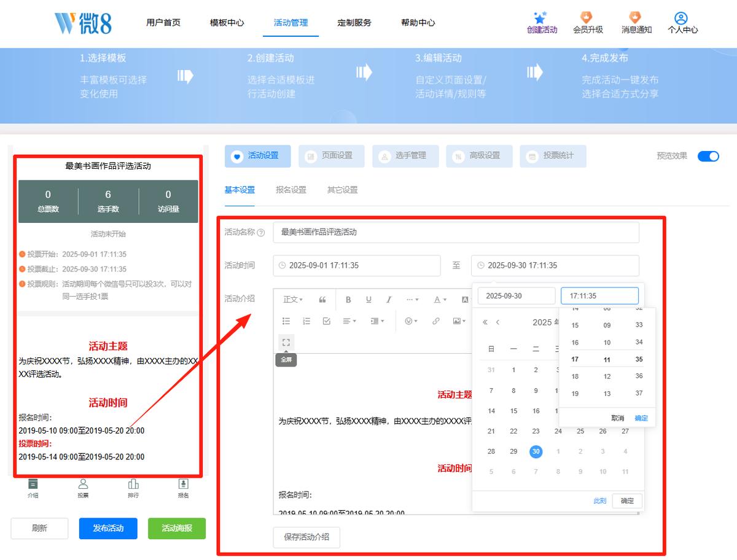Open the indent options dropdown
737x560 pixels.
coord(378,321)
